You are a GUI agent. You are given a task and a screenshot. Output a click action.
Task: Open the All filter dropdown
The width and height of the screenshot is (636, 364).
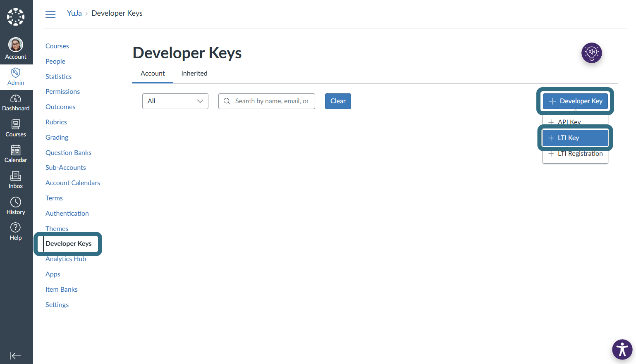175,101
